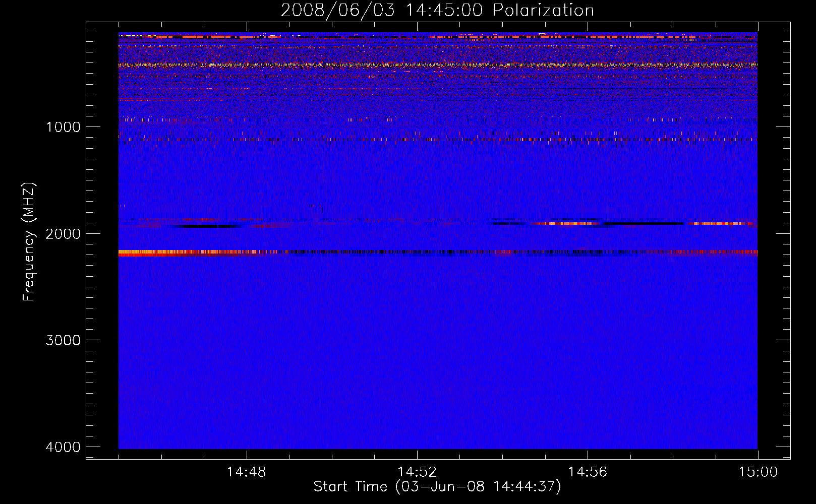Click the y-axis tick label 4000
The height and width of the screenshot is (504, 816).
(x=63, y=447)
